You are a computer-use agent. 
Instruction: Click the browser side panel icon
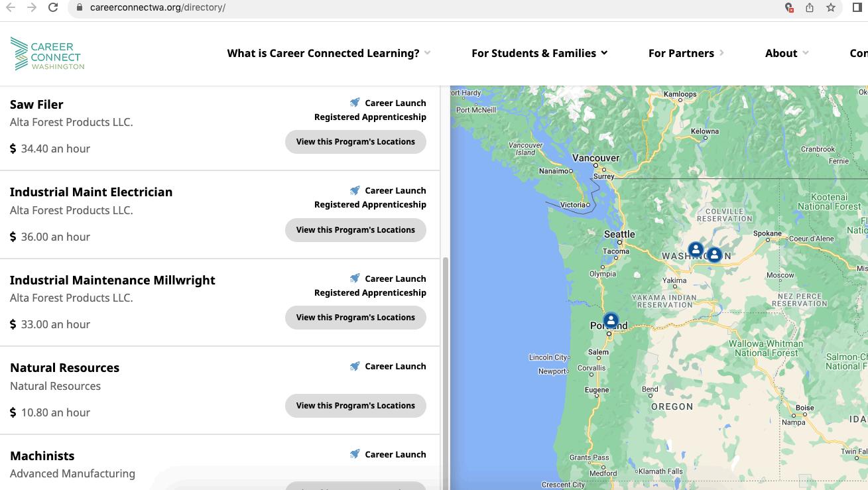tap(857, 7)
